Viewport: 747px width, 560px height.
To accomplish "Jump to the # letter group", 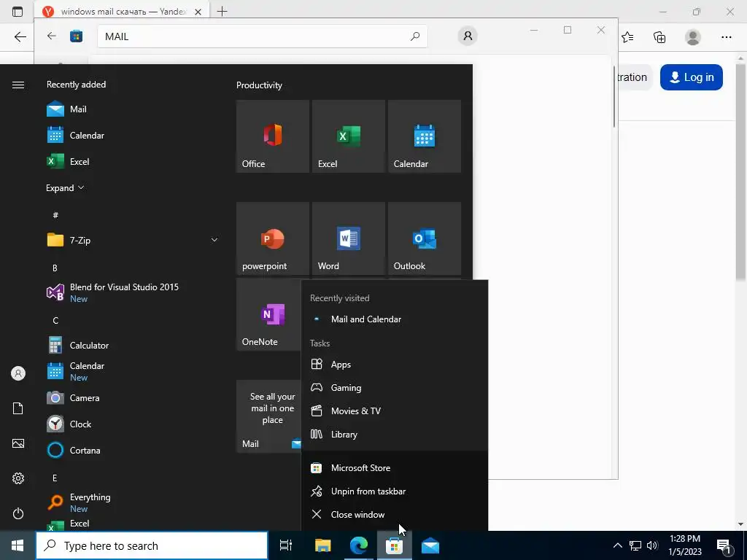I will point(55,215).
